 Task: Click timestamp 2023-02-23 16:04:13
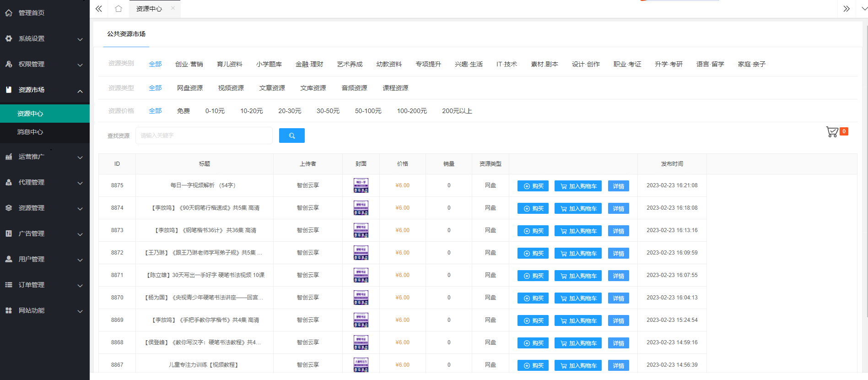click(672, 298)
